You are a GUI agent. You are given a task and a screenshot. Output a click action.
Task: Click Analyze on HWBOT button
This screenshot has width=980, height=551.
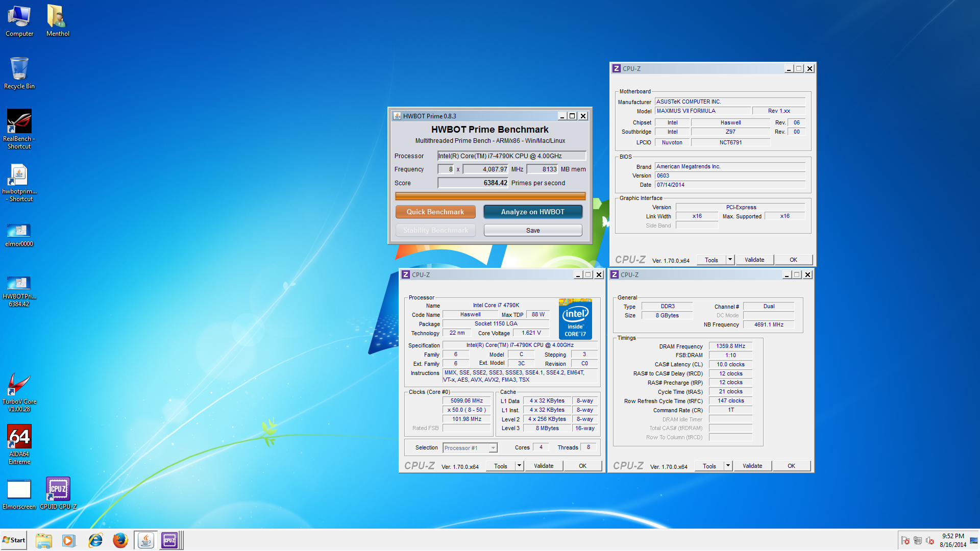533,212
